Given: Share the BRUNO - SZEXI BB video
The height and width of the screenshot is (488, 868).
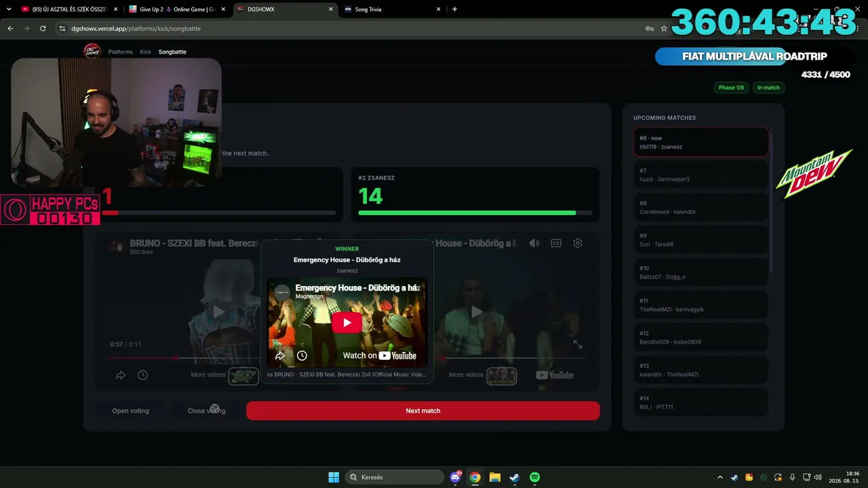Looking at the screenshot, I should pos(121,375).
